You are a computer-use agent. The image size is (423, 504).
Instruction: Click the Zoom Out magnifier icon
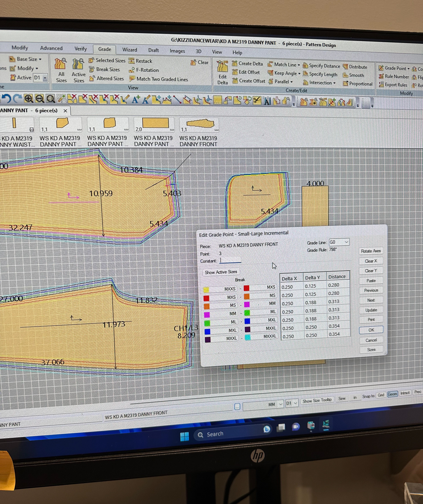click(40, 99)
